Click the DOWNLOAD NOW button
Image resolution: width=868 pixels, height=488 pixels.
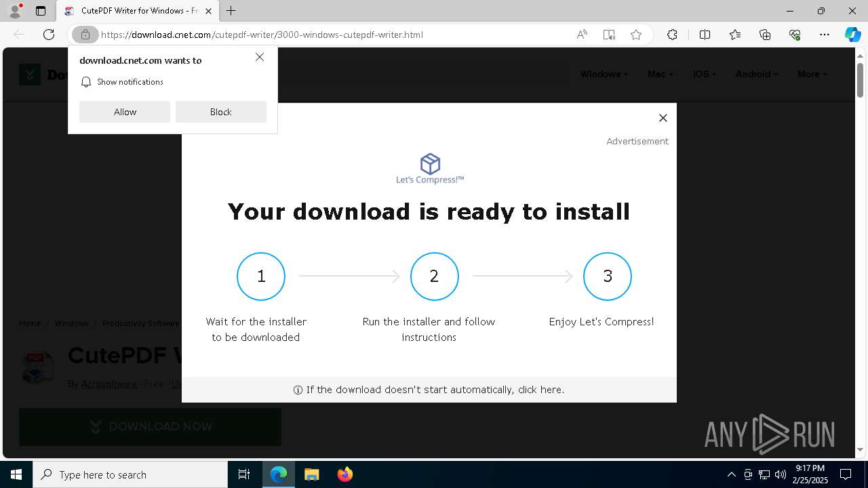tap(150, 426)
